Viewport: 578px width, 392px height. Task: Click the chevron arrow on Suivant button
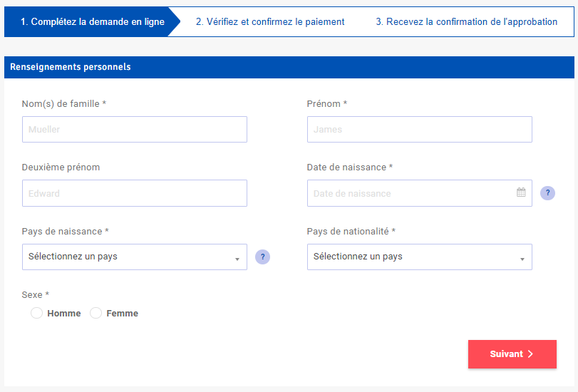tap(530, 354)
